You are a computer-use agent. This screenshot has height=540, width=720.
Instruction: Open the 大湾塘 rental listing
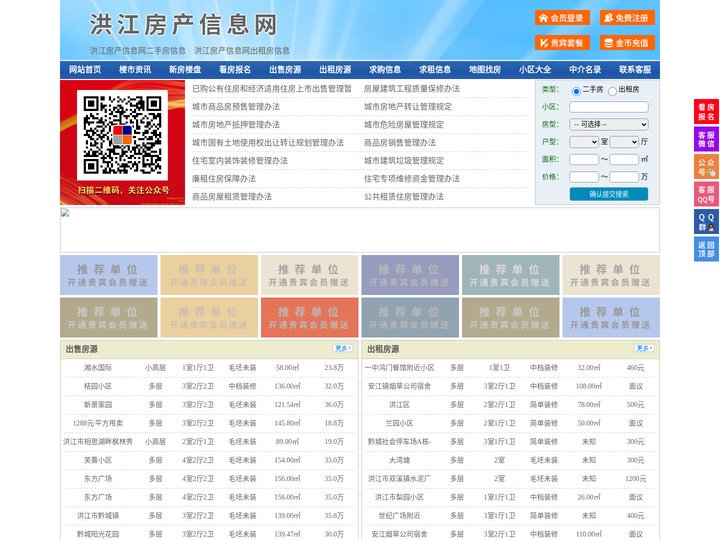click(x=399, y=460)
